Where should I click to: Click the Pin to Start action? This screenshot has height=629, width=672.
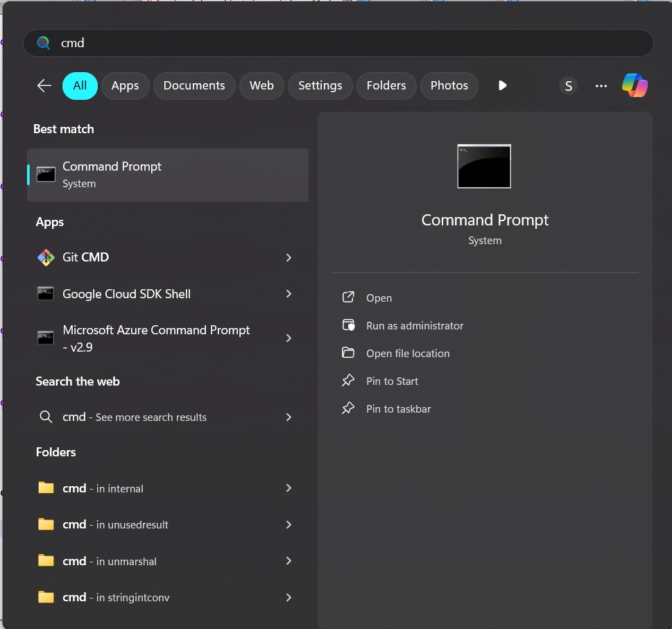391,381
